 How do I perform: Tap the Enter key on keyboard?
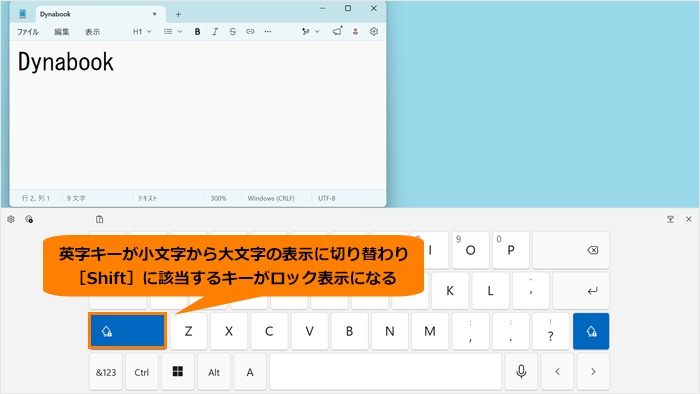(581, 291)
